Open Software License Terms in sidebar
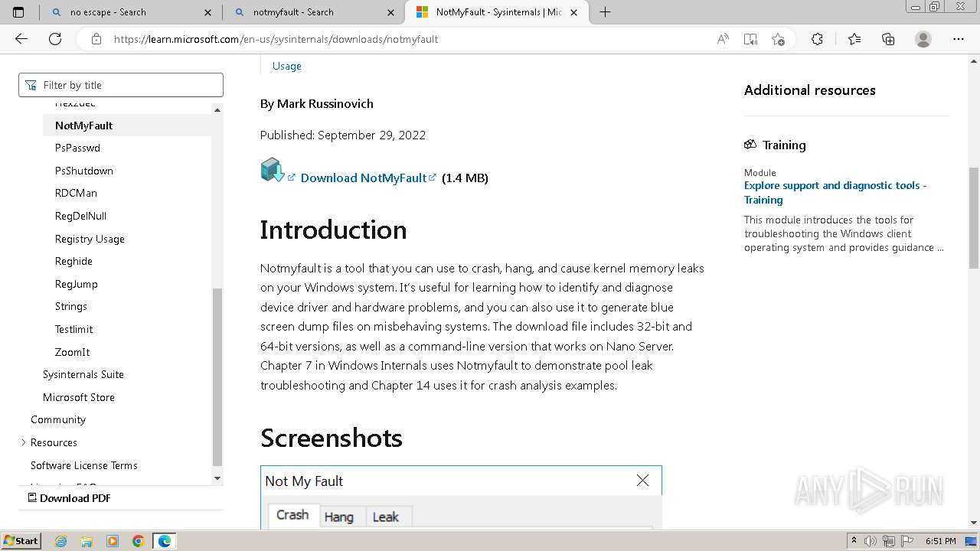 tap(84, 465)
